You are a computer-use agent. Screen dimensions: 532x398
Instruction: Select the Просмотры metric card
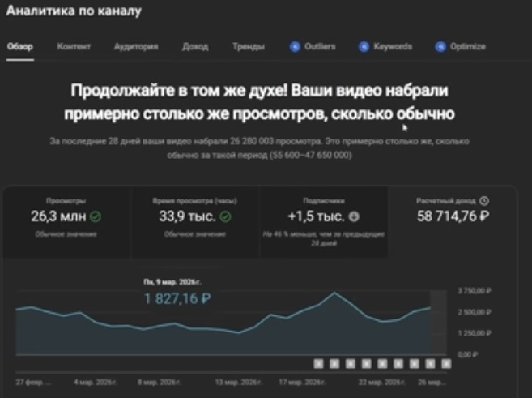(66, 222)
